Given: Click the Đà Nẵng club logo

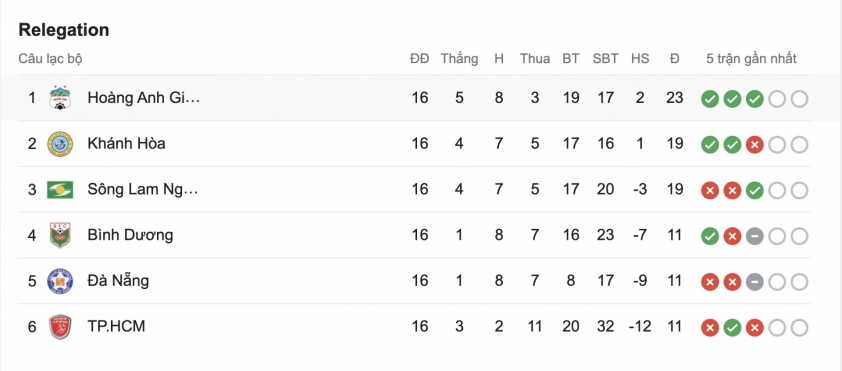Looking at the screenshot, I should (x=60, y=281).
